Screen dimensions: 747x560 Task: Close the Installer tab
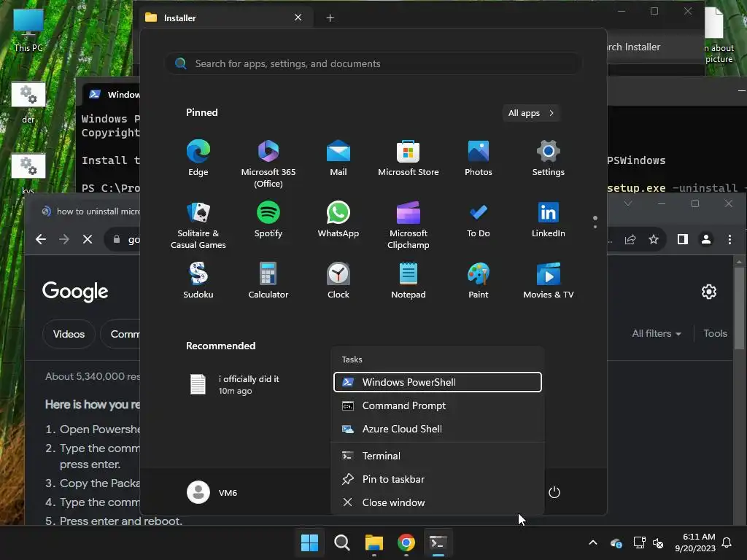(298, 17)
